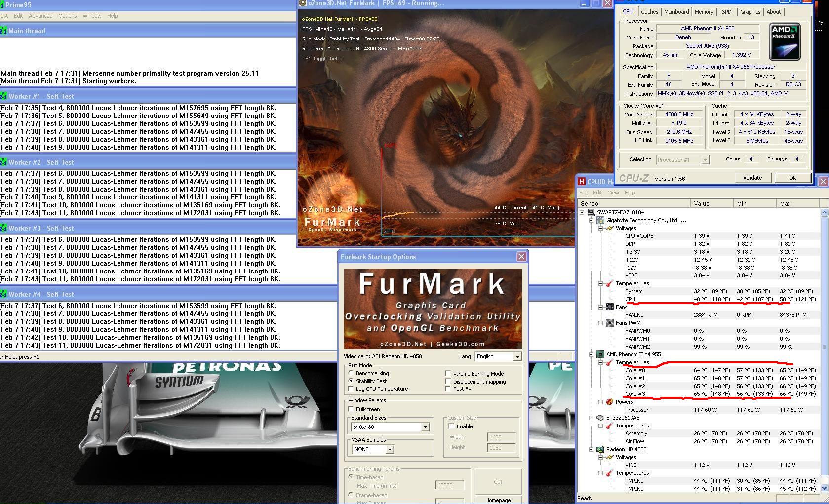Click HWMonitor scrollbar up arrow
Screen dimensions: 829x504
pyautogui.click(x=824, y=212)
